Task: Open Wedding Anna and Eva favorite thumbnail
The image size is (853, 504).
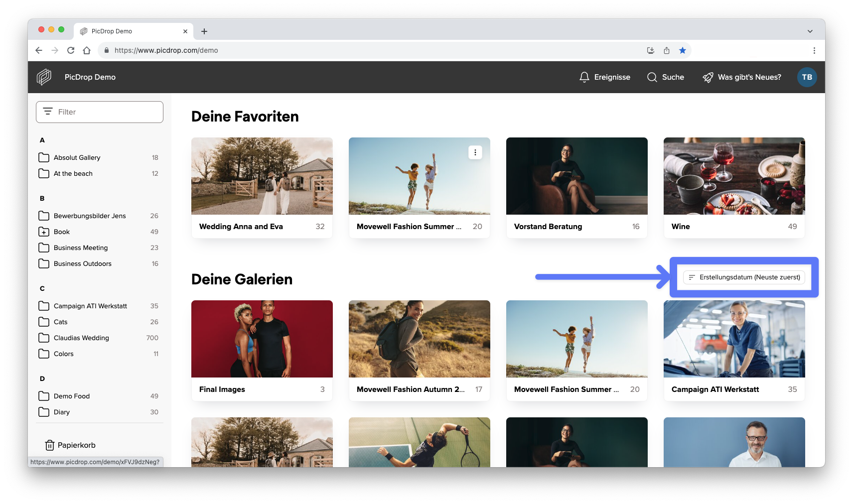Action: (x=262, y=176)
